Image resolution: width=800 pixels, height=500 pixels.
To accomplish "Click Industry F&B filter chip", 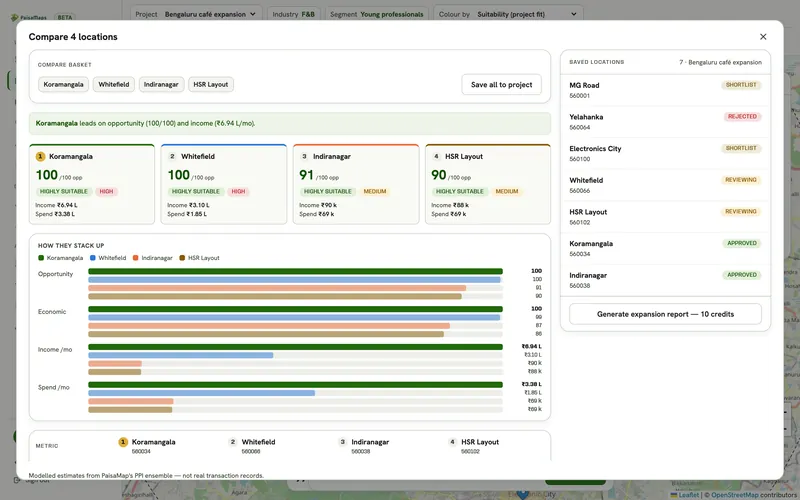I will [293, 14].
